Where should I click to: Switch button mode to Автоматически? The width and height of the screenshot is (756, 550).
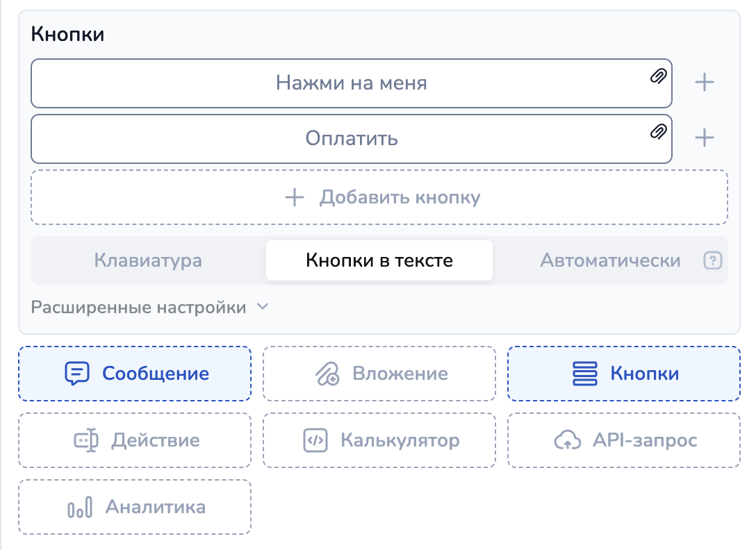[x=610, y=261]
